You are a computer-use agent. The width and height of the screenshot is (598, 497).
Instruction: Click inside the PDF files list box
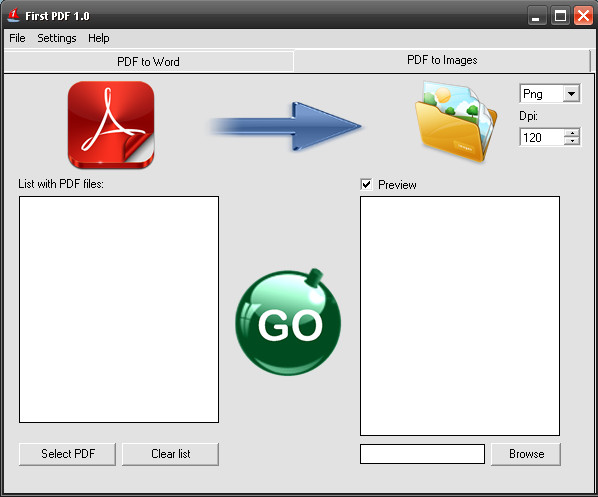click(119, 309)
